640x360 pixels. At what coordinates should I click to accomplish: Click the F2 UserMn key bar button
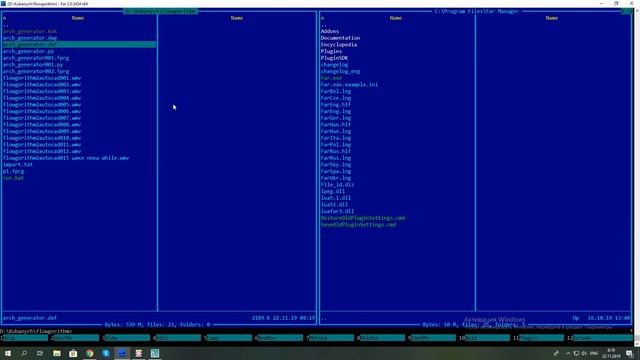tap(76, 338)
